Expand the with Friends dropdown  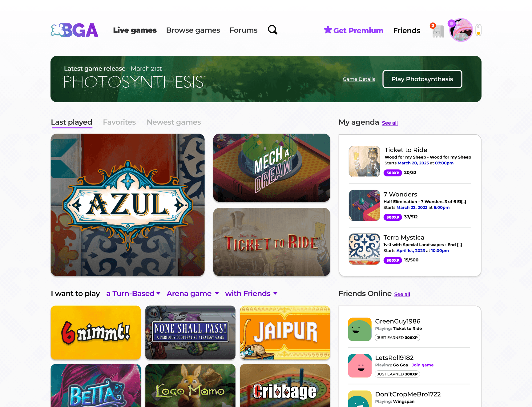tap(251, 293)
